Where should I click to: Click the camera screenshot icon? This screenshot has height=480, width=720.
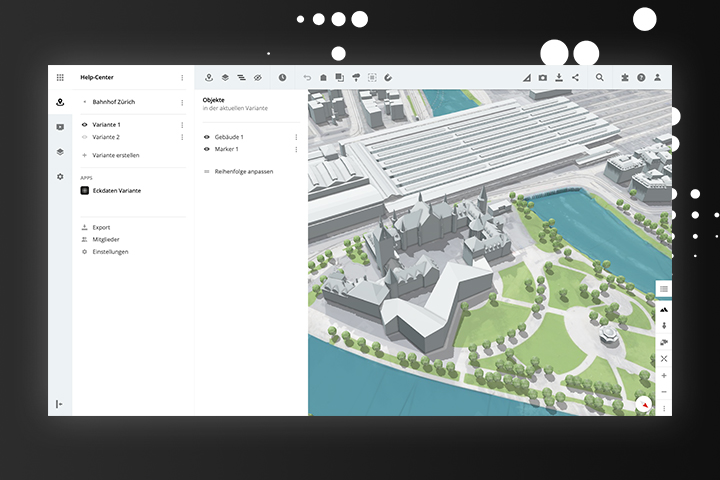543,77
